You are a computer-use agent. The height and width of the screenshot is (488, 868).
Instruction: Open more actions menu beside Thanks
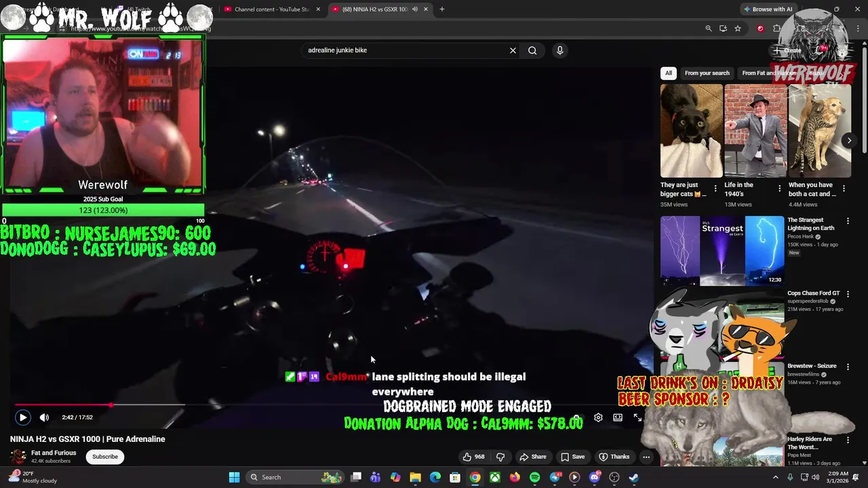point(646,457)
